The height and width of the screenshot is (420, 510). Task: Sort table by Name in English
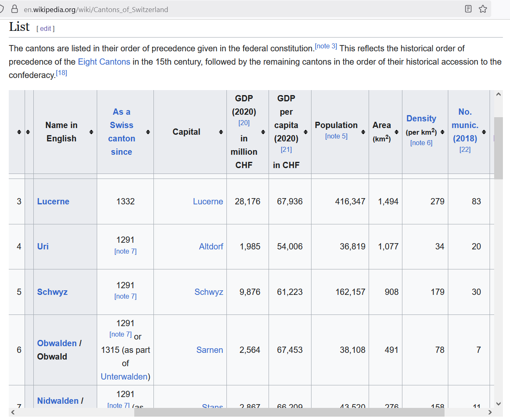pos(91,132)
